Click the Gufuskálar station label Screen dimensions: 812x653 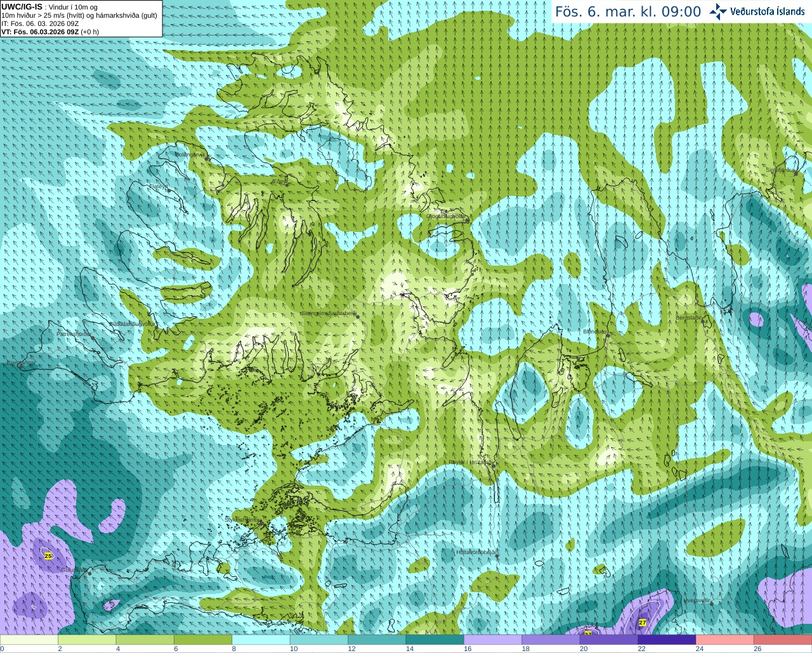click(74, 569)
